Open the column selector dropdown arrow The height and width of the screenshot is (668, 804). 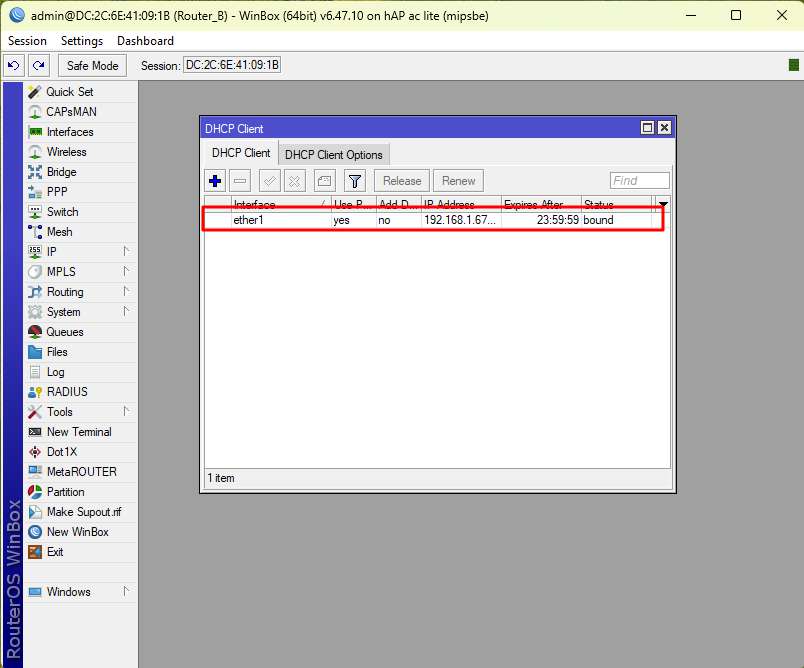point(662,204)
